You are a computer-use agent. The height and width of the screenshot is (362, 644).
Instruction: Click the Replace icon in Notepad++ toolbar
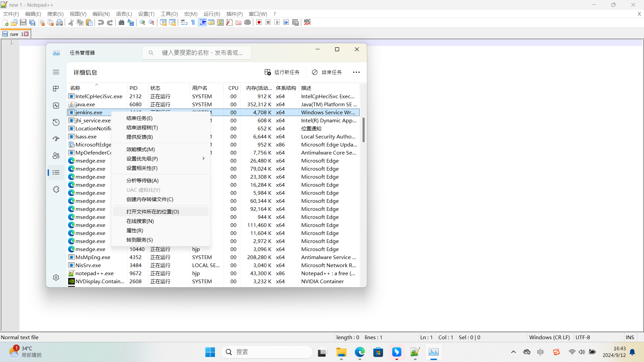pos(131,22)
